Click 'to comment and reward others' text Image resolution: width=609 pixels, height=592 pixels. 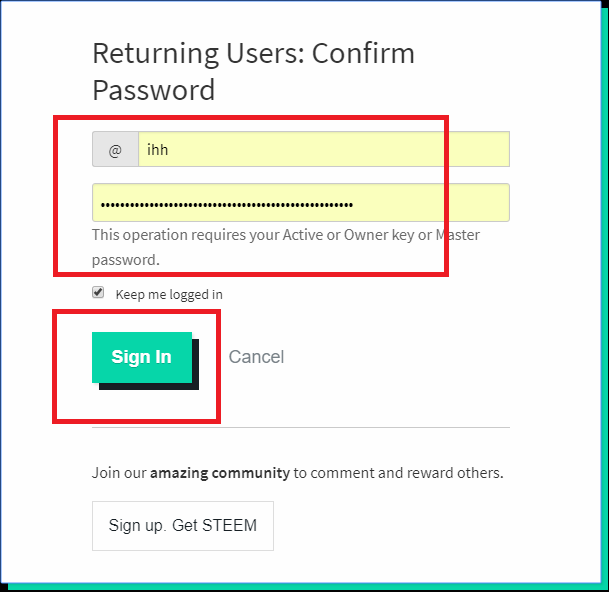tap(398, 473)
